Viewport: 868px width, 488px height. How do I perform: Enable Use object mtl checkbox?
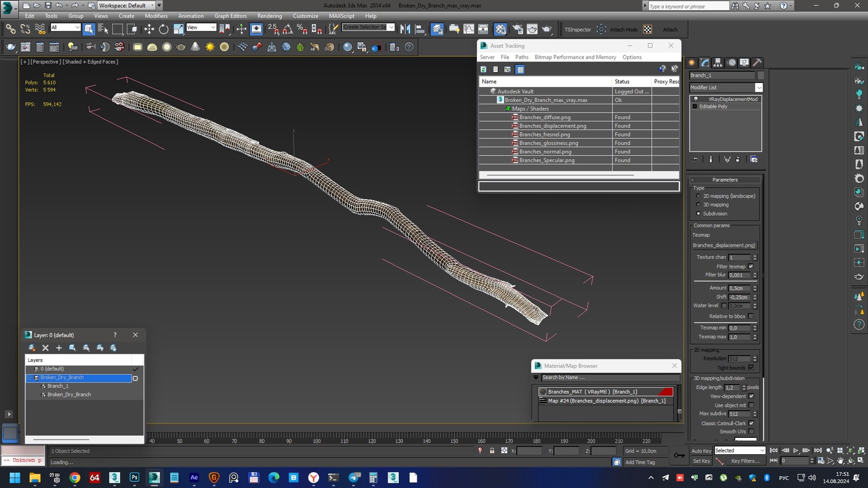point(751,405)
